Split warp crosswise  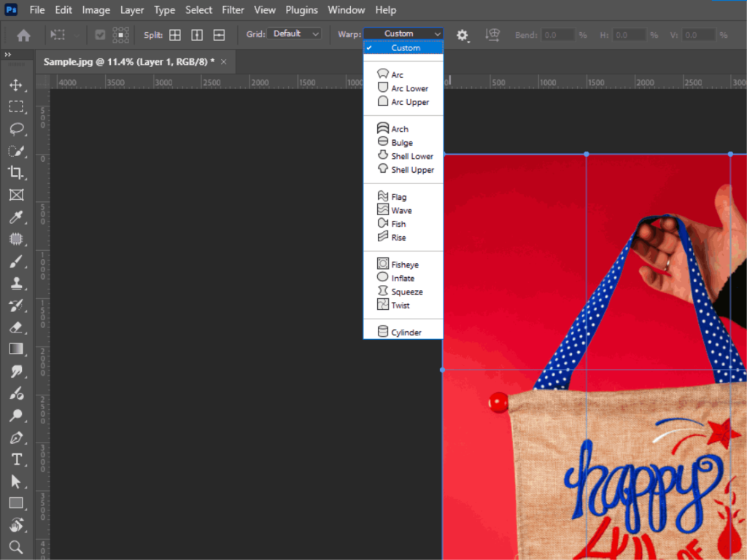(175, 35)
